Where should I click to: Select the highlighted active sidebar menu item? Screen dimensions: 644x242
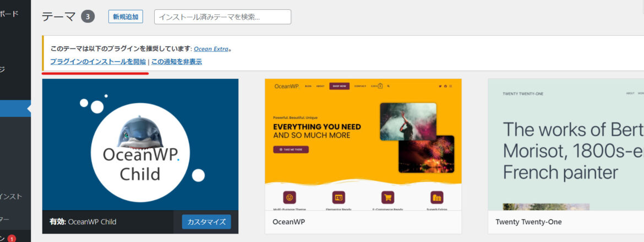15,109
